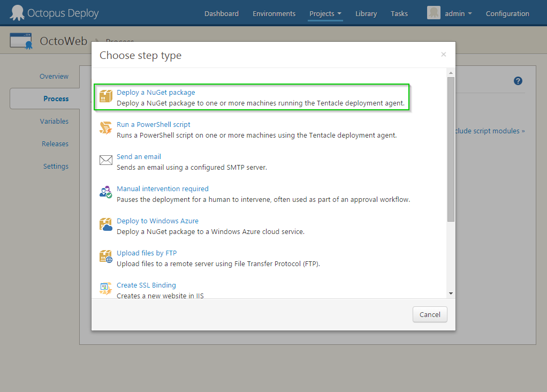Open the Dashboard navigation item
Screen dimensions: 547x392
[221, 13]
